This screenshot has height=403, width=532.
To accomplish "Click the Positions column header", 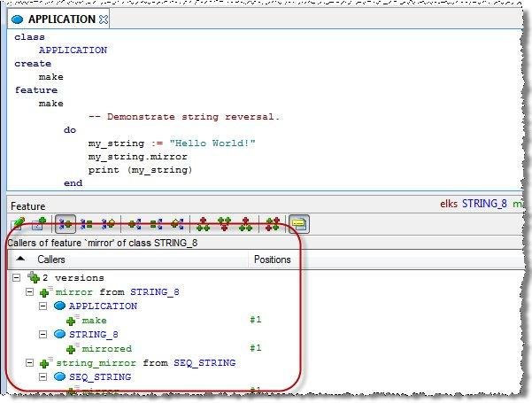I will [273, 260].
